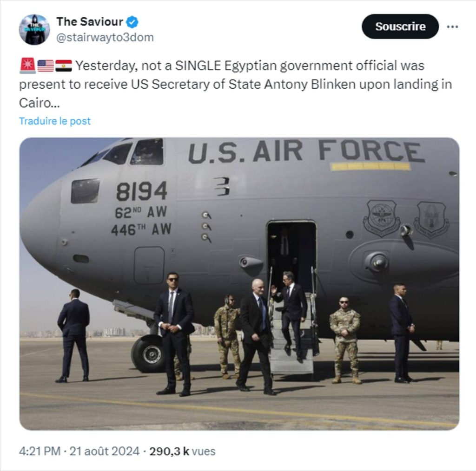Image resolution: width=476 pixels, height=471 pixels.
Task: Click Traduire le post link
Action: click(x=55, y=121)
